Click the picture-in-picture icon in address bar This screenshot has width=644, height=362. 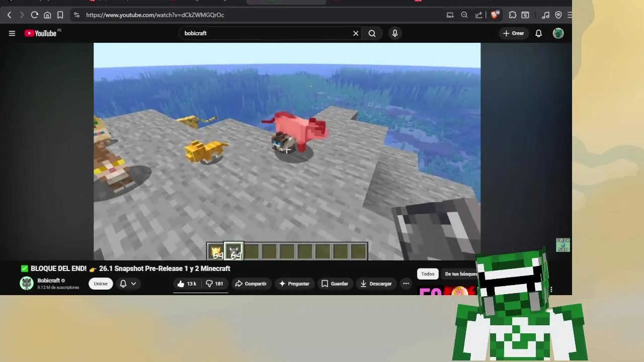(450, 15)
